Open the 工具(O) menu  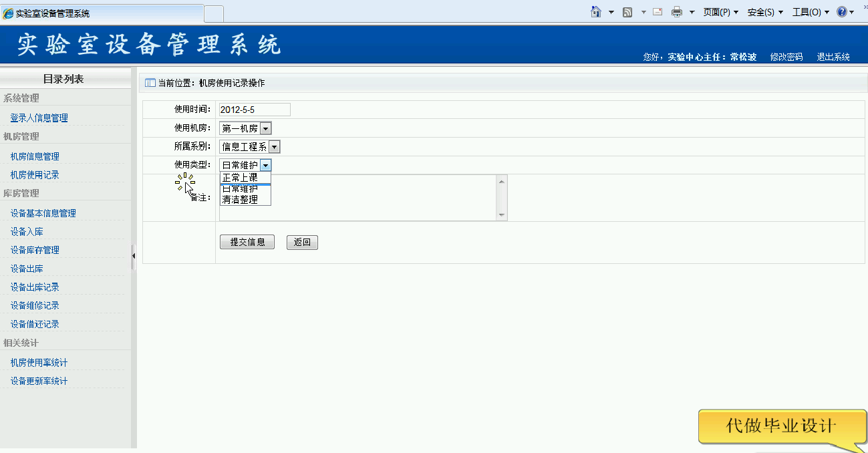click(x=811, y=12)
